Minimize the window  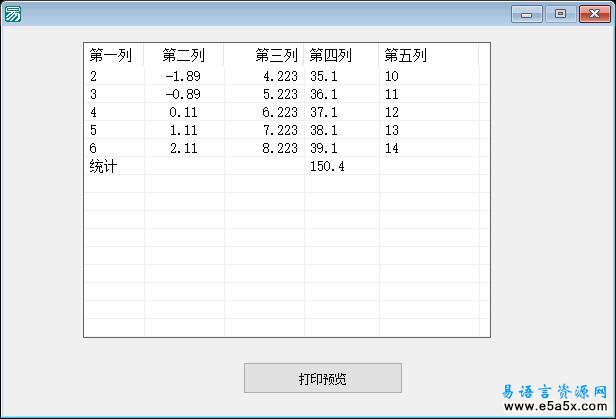526,14
